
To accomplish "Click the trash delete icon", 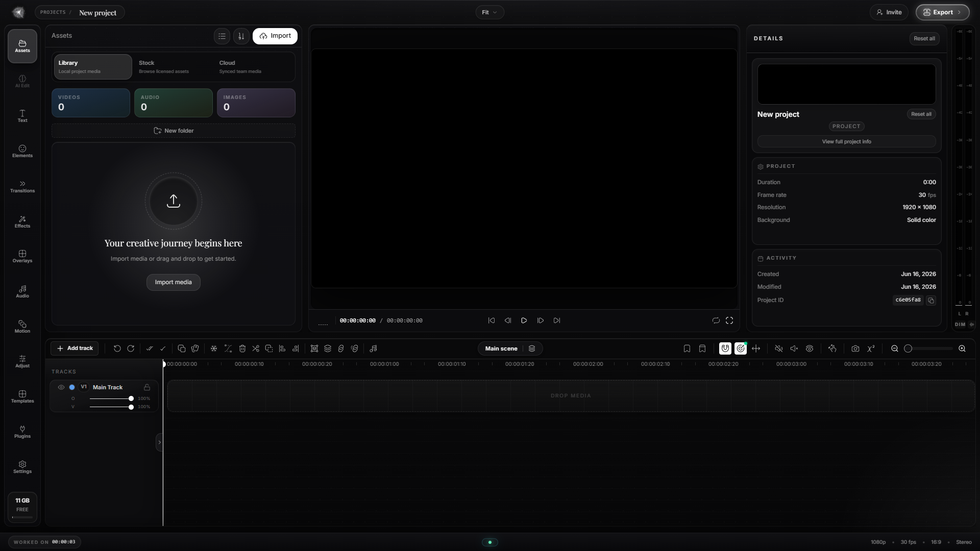I will [x=242, y=348].
